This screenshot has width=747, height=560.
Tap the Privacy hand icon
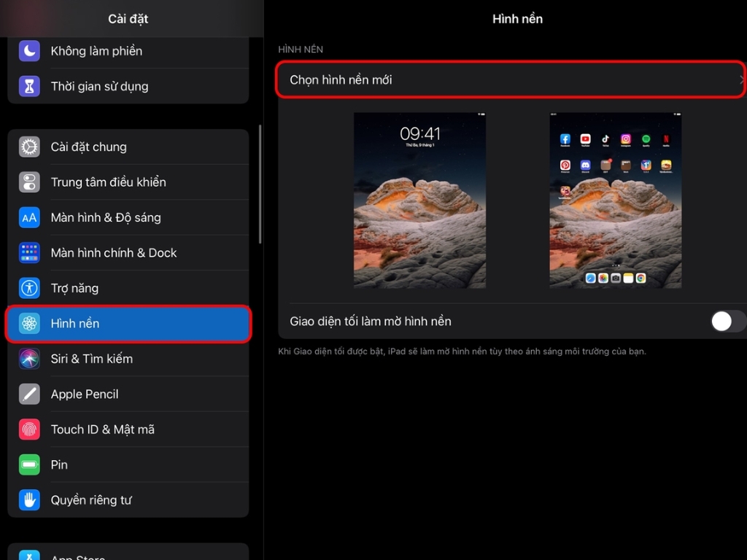point(29,500)
